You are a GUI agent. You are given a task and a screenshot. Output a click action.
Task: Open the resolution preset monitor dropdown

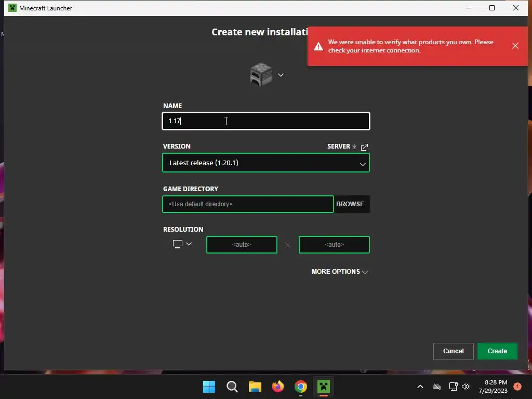[x=182, y=244]
